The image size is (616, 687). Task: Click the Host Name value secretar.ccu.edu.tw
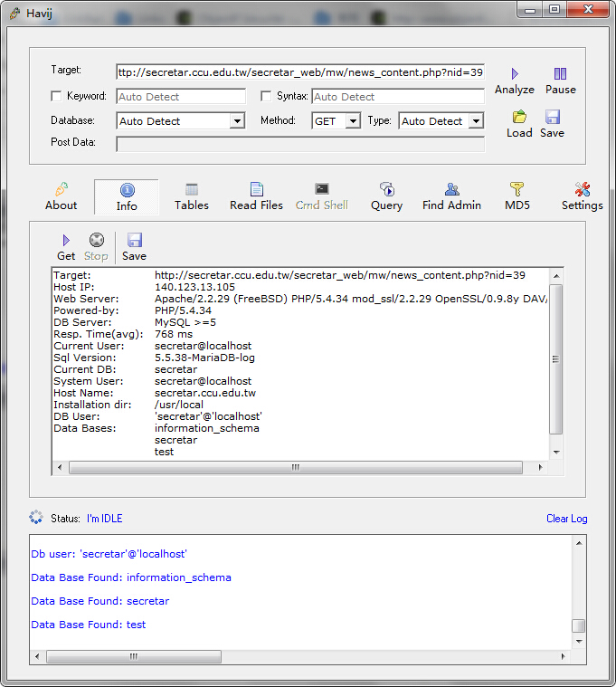coord(205,393)
